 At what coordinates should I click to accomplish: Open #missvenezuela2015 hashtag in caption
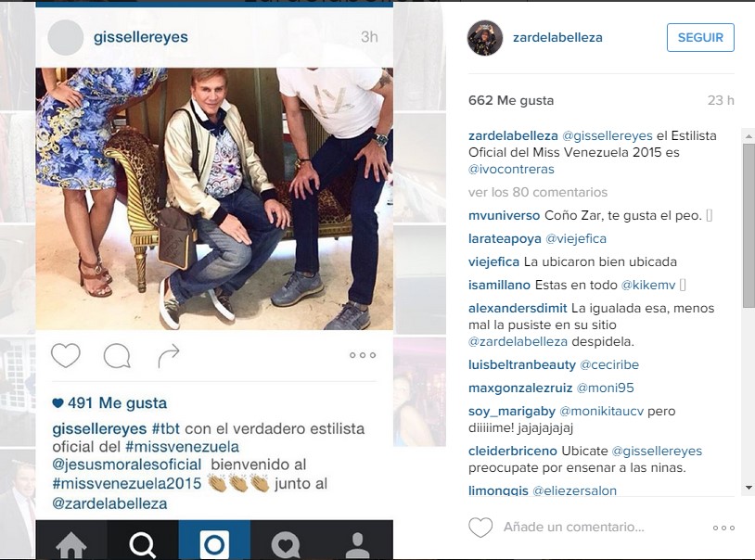tap(127, 483)
